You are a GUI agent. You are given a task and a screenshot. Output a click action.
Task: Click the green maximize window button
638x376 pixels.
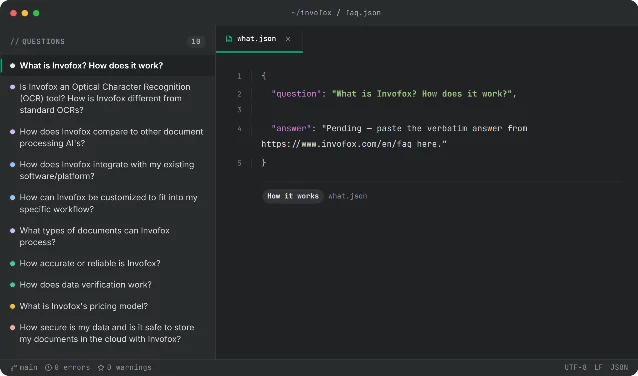(36, 13)
